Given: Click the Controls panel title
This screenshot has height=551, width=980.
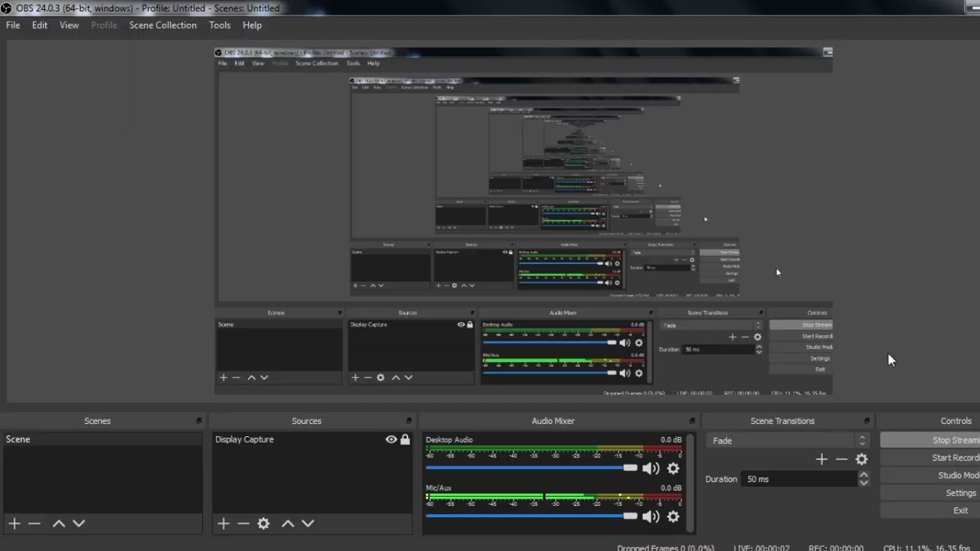Looking at the screenshot, I should 955,421.
